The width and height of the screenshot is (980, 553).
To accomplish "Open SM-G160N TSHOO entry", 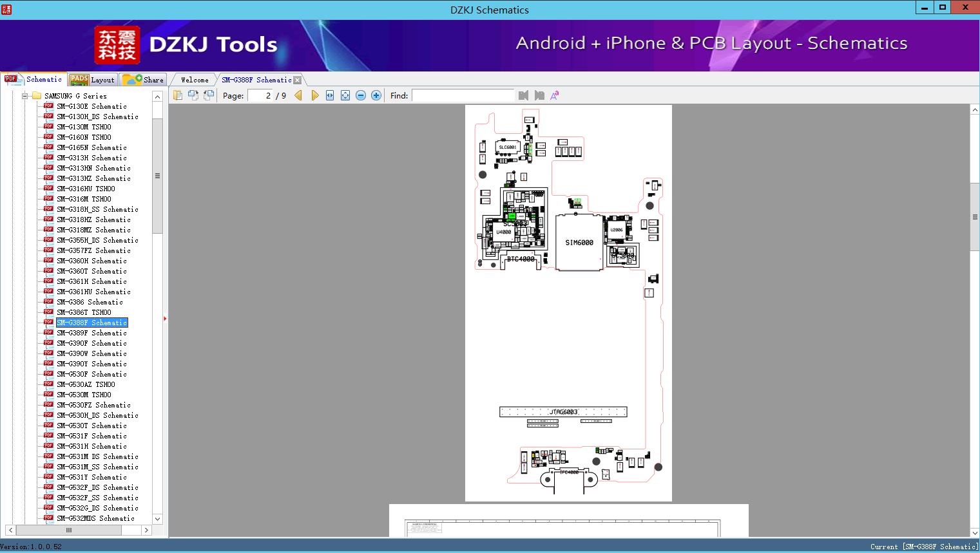I will [84, 137].
